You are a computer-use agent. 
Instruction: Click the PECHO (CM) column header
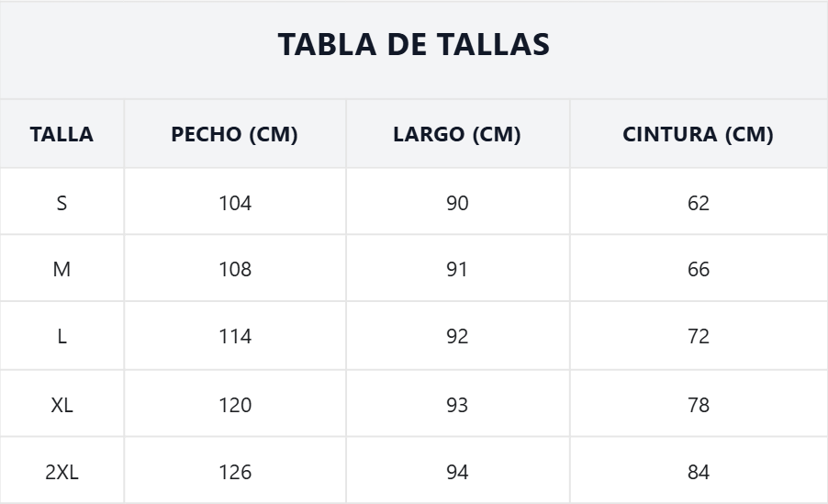point(235,134)
